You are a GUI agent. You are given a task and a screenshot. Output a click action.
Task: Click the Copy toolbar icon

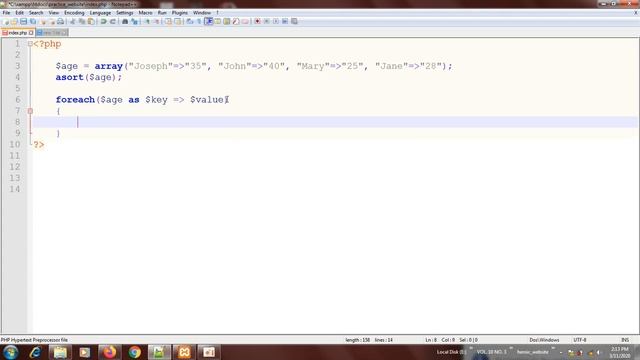click(x=82, y=21)
